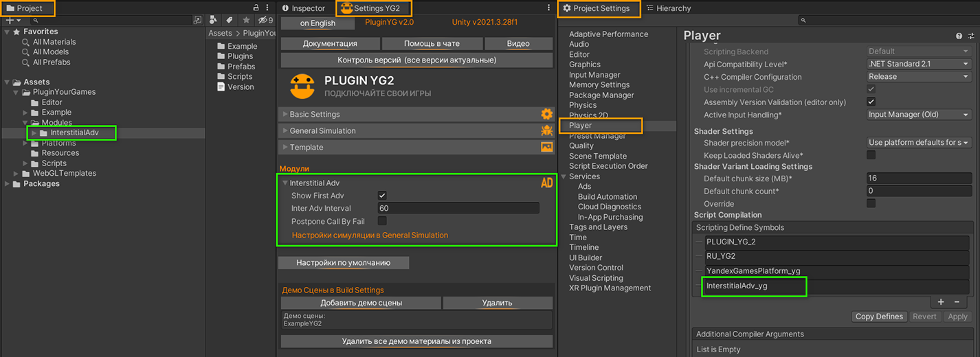Click the Inter Adv Interval value field
This screenshot has width=980, height=357.
(458, 208)
